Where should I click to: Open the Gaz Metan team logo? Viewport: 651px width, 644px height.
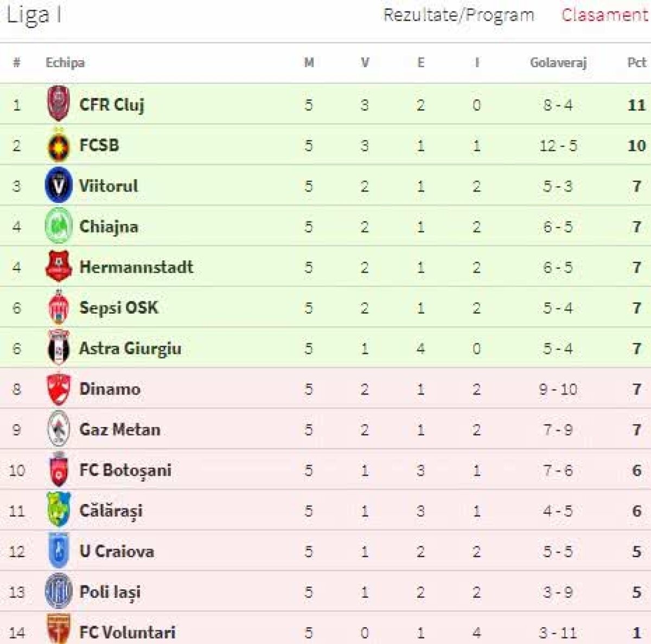(x=58, y=430)
